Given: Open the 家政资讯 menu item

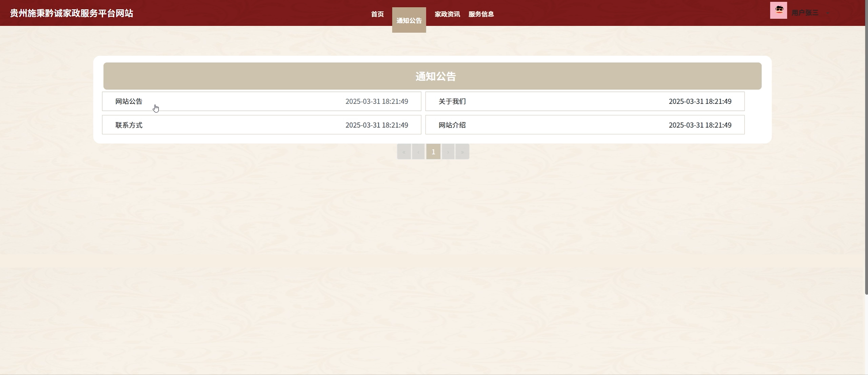Looking at the screenshot, I should point(447,14).
